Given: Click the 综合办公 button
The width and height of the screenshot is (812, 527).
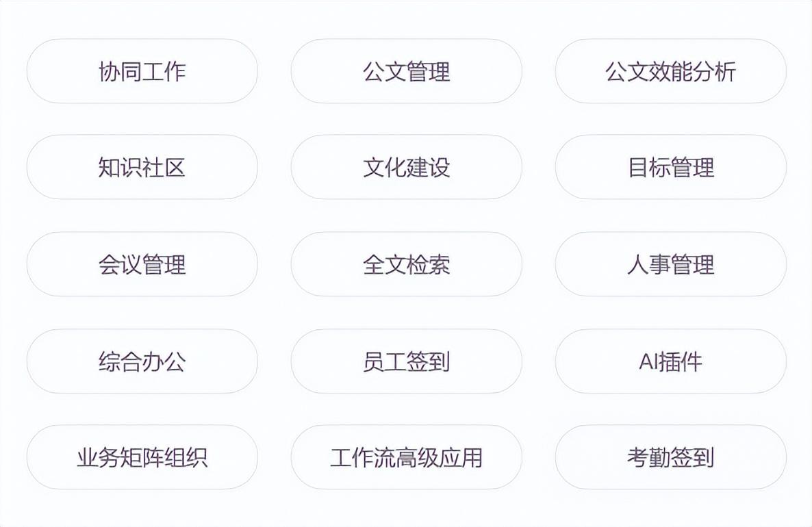Looking at the screenshot, I should tap(142, 361).
